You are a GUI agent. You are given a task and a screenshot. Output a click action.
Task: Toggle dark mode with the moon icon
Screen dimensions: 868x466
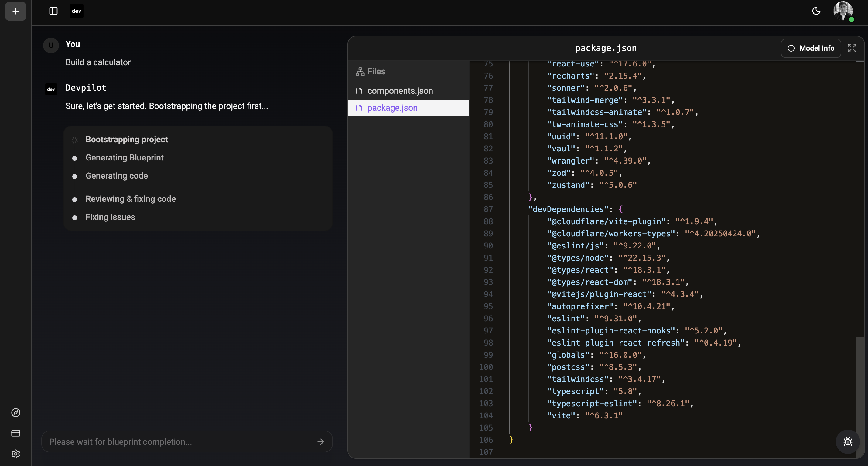tap(816, 11)
